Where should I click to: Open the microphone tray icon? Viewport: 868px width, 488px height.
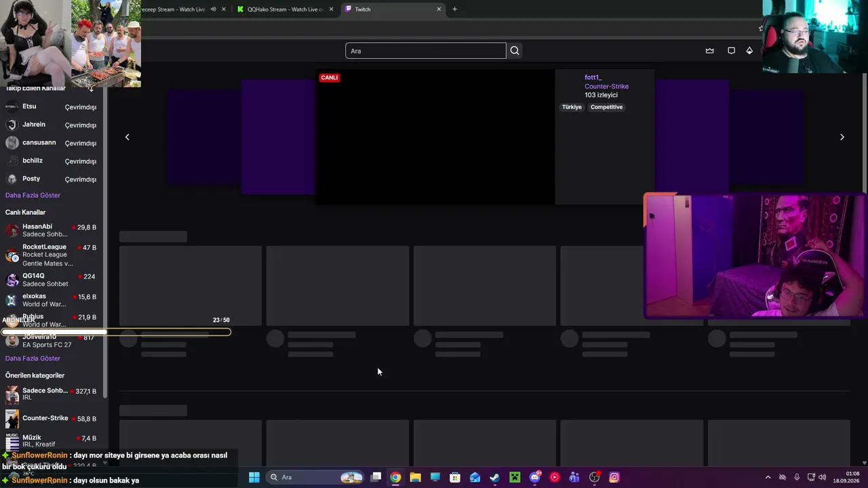click(797, 477)
